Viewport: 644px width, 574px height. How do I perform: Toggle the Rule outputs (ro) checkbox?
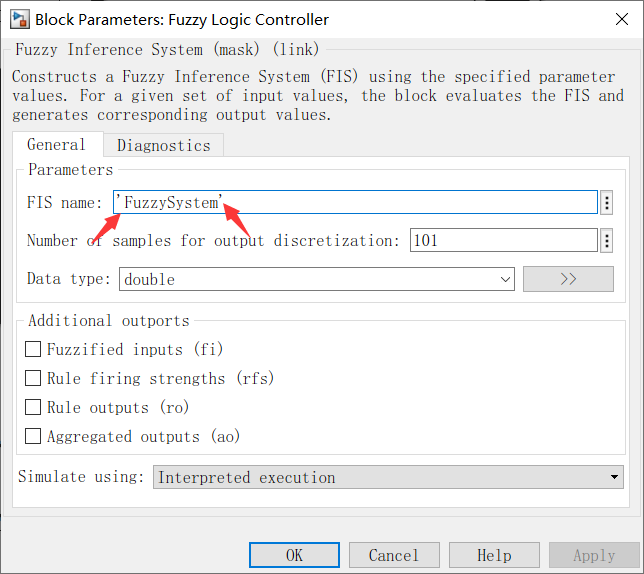click(33, 407)
